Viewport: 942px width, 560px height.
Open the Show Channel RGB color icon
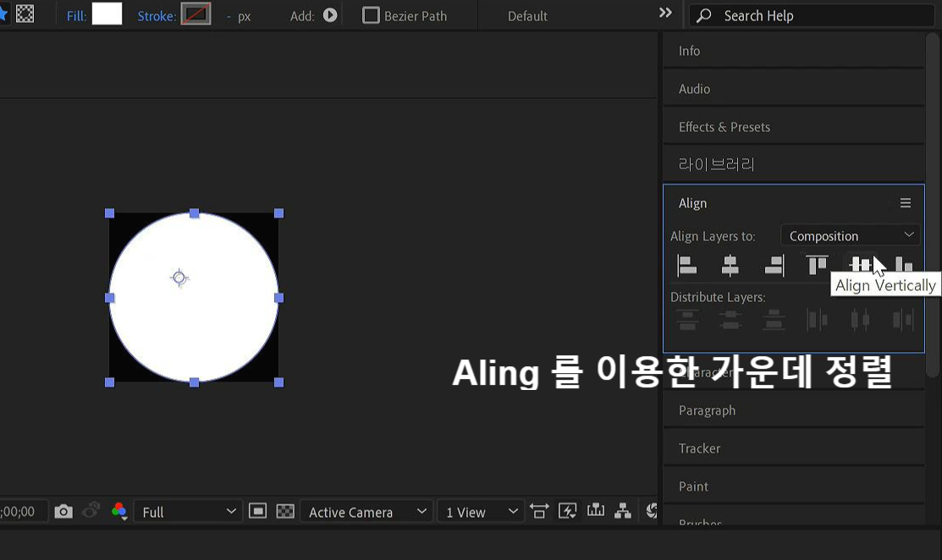point(119,511)
